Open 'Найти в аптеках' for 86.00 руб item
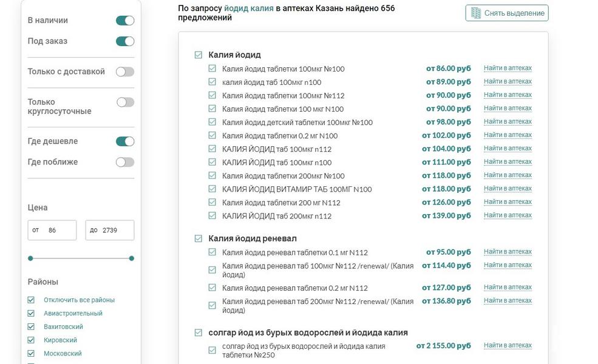 pyautogui.click(x=508, y=68)
